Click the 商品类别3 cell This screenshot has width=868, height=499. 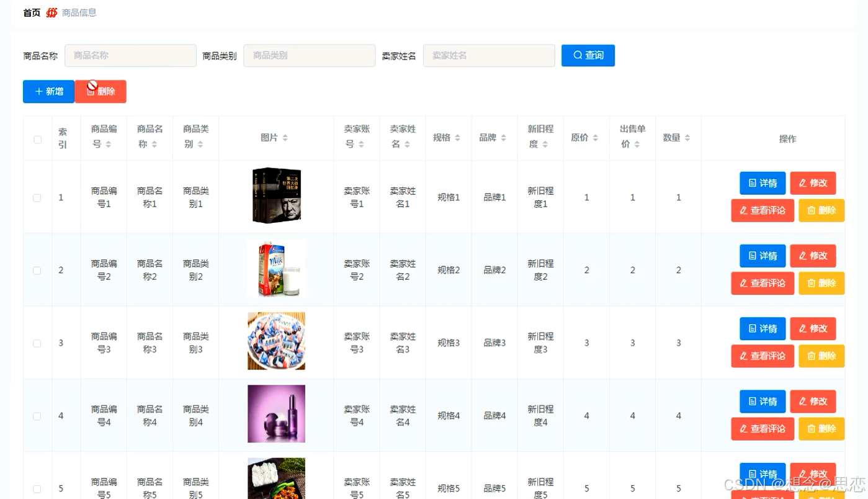click(196, 343)
